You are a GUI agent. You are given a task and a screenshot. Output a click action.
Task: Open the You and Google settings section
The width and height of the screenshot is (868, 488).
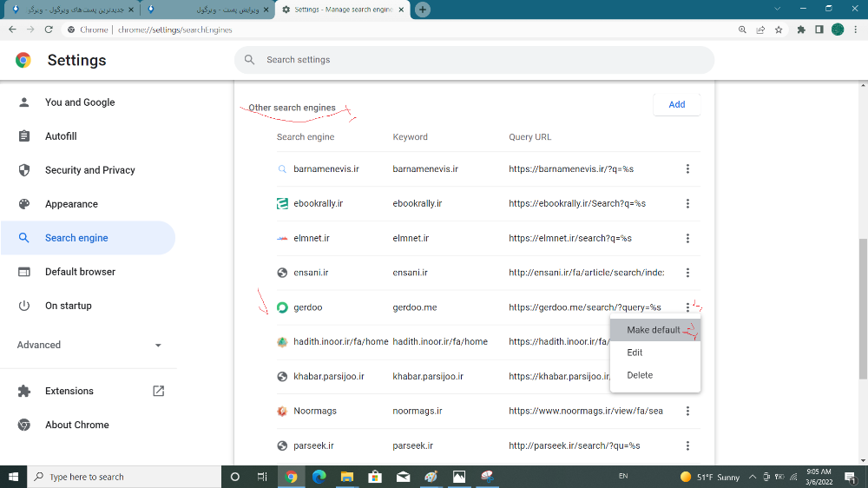pyautogui.click(x=89, y=102)
